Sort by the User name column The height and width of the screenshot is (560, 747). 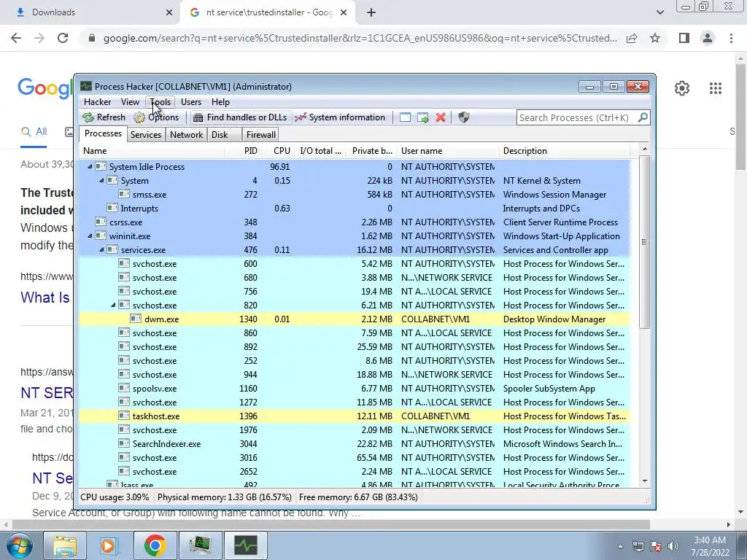pyautogui.click(x=448, y=151)
